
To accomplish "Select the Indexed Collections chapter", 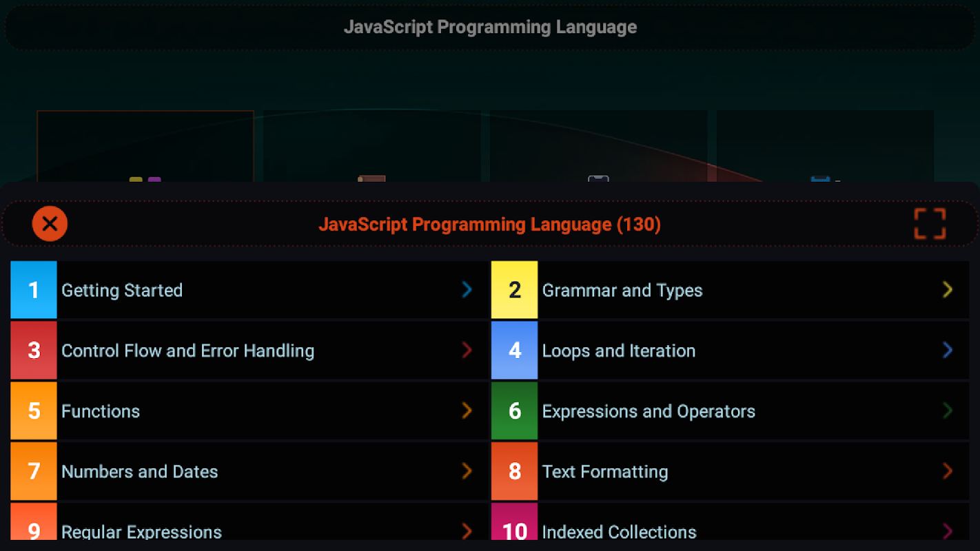I will pyautogui.click(x=619, y=531).
